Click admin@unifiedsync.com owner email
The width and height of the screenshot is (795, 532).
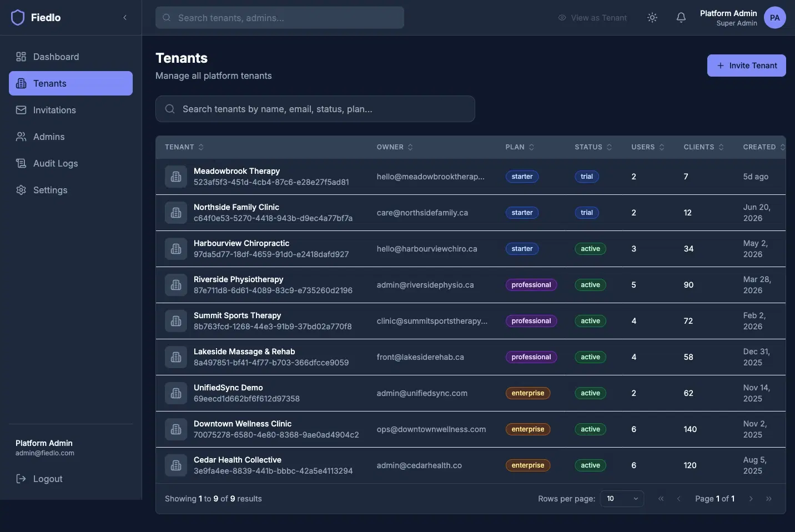click(422, 393)
